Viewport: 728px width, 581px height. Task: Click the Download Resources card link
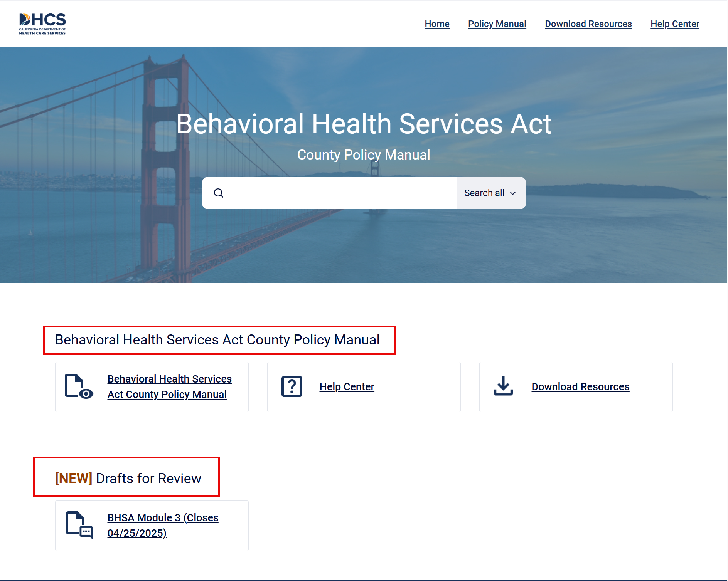[580, 386]
